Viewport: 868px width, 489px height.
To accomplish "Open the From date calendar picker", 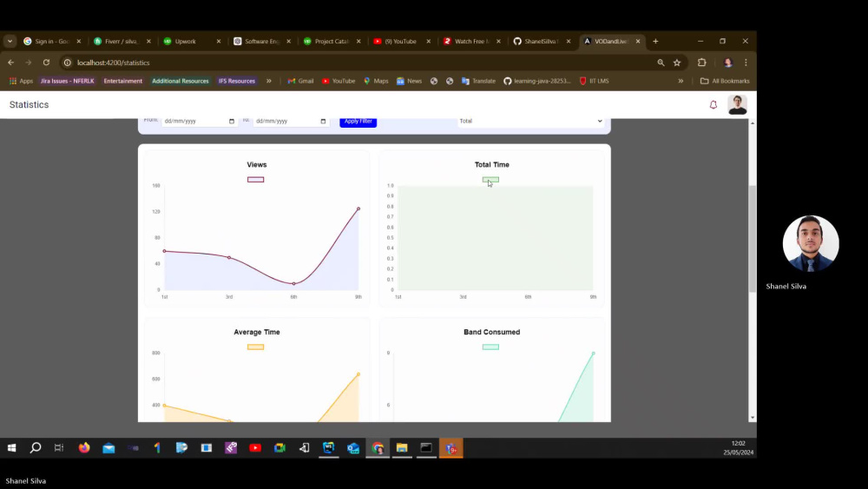I will (232, 122).
